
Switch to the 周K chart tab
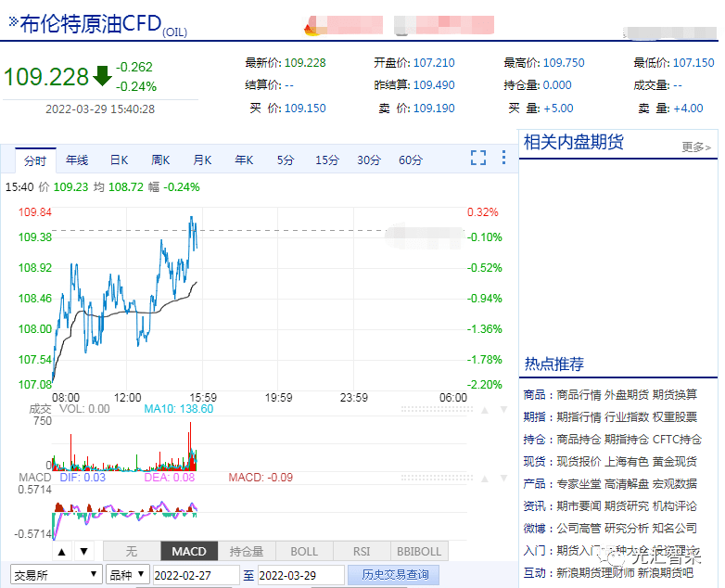160,160
